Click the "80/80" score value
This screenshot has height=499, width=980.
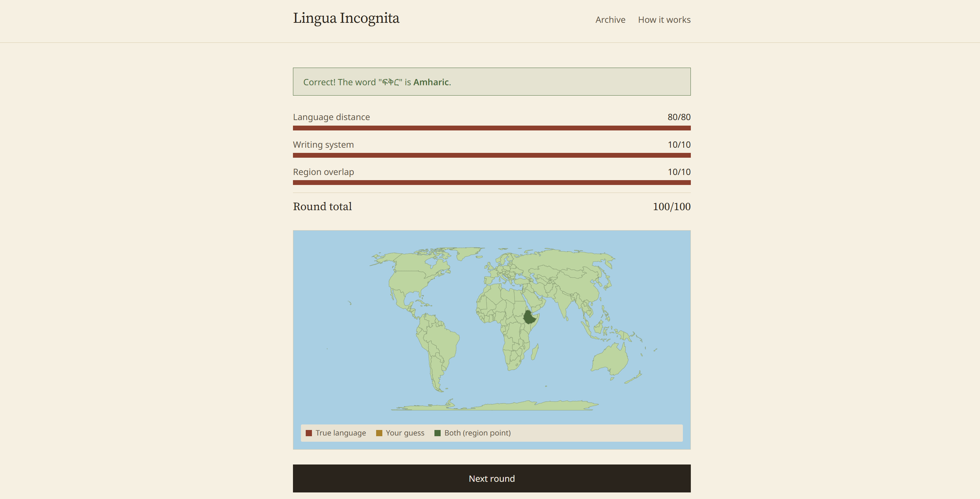pos(679,117)
